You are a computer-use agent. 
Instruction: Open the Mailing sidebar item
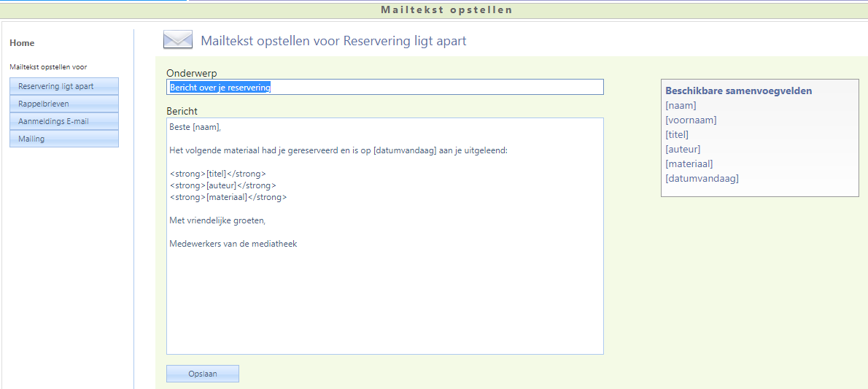point(64,139)
